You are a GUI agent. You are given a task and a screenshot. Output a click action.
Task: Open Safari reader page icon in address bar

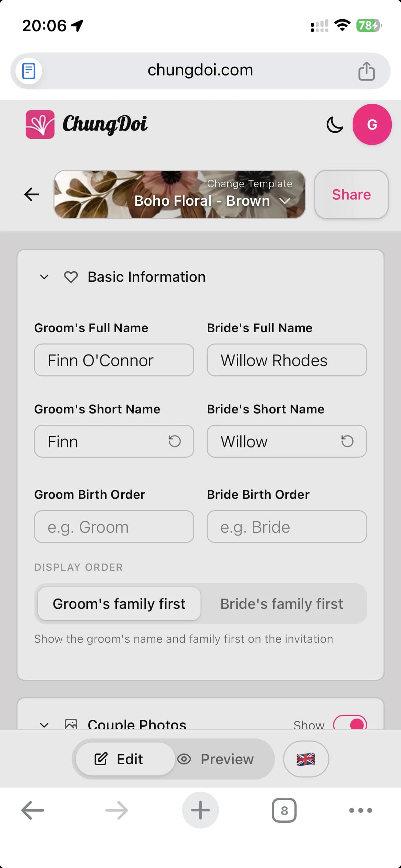pos(29,71)
